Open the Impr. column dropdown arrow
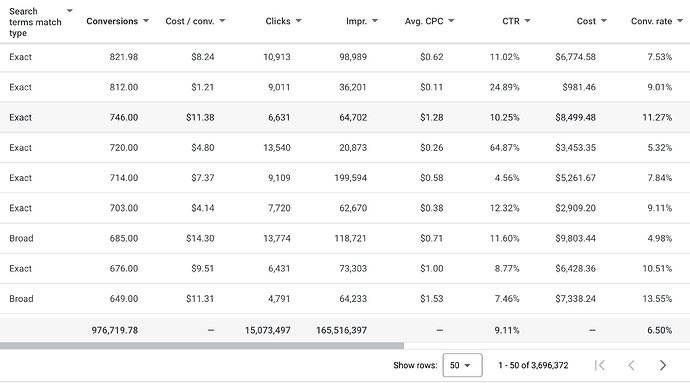Image resolution: width=690 pixels, height=383 pixels. [x=375, y=21]
